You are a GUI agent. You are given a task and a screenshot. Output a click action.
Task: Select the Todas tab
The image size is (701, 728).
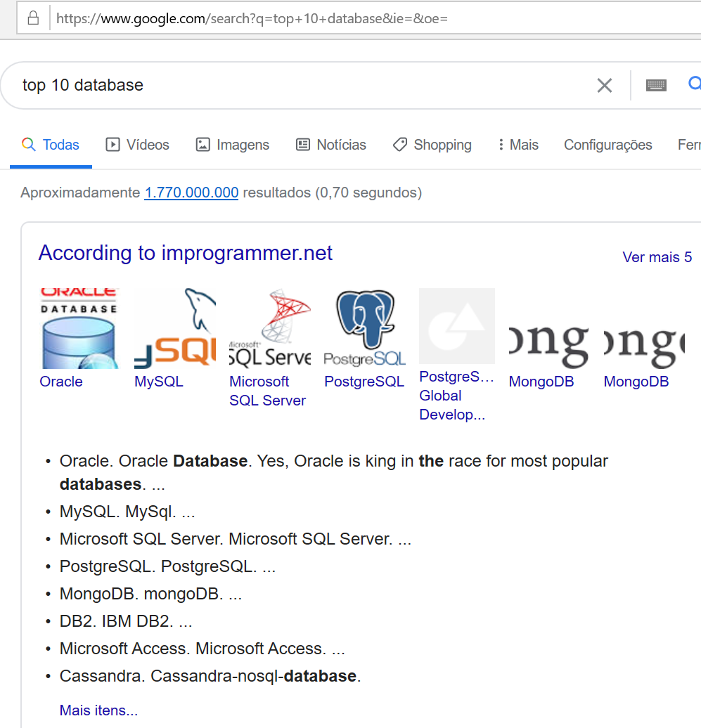(51, 145)
